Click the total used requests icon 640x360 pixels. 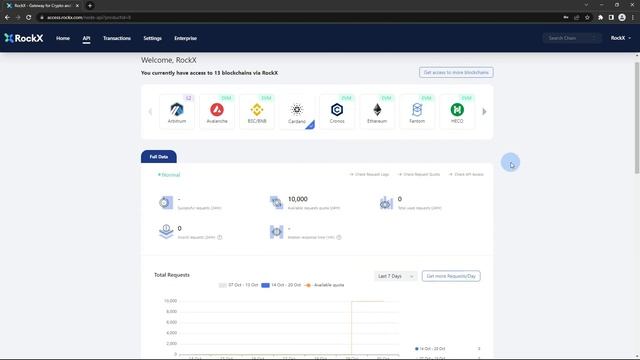pos(386,202)
